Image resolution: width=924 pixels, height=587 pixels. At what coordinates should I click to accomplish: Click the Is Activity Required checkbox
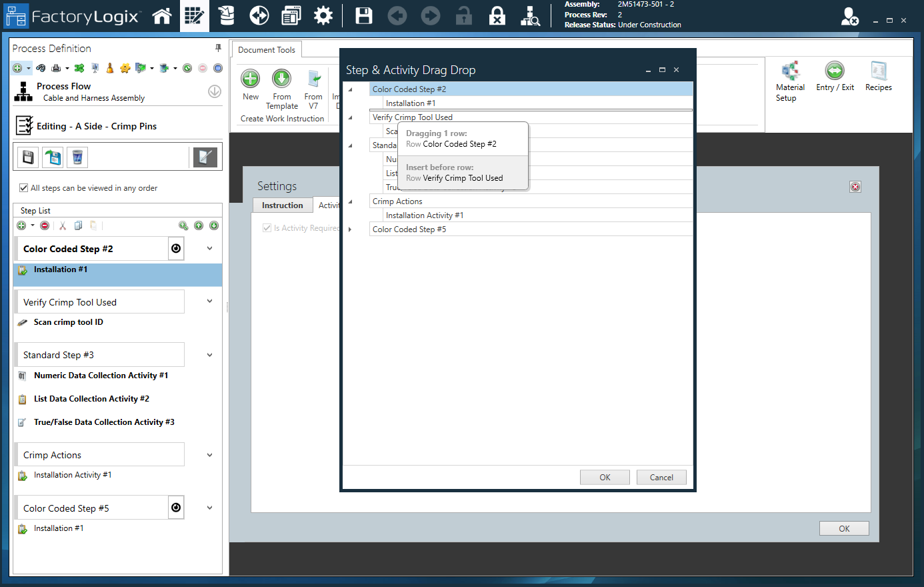267,227
